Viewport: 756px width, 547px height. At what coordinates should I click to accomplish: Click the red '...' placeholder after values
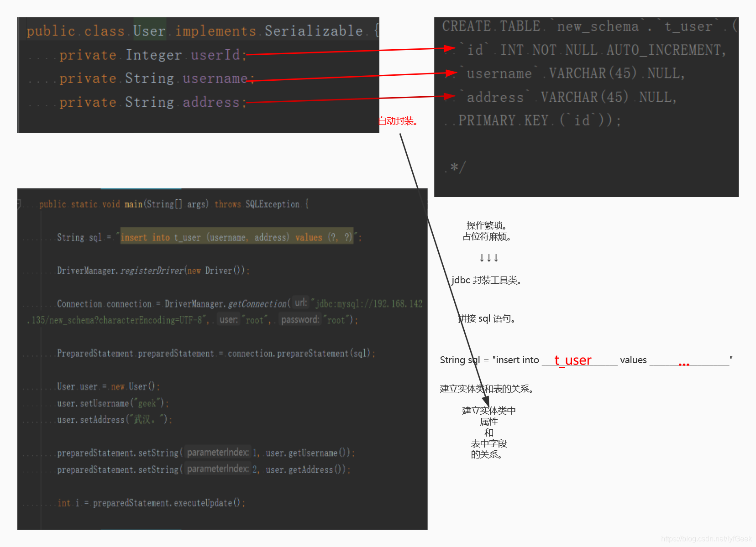pos(684,363)
